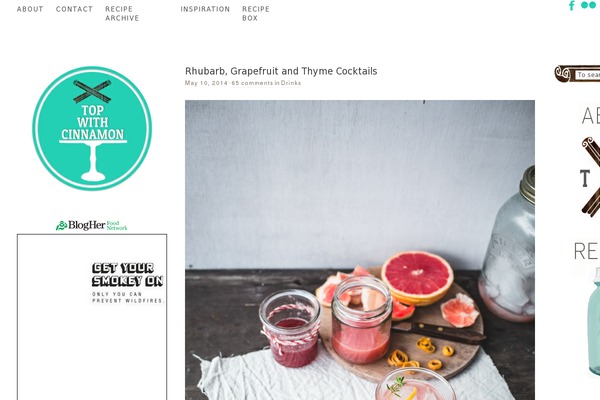The width and height of the screenshot is (600, 400).
Task: Click the Top With Cinnamon round logo
Action: coord(92,128)
